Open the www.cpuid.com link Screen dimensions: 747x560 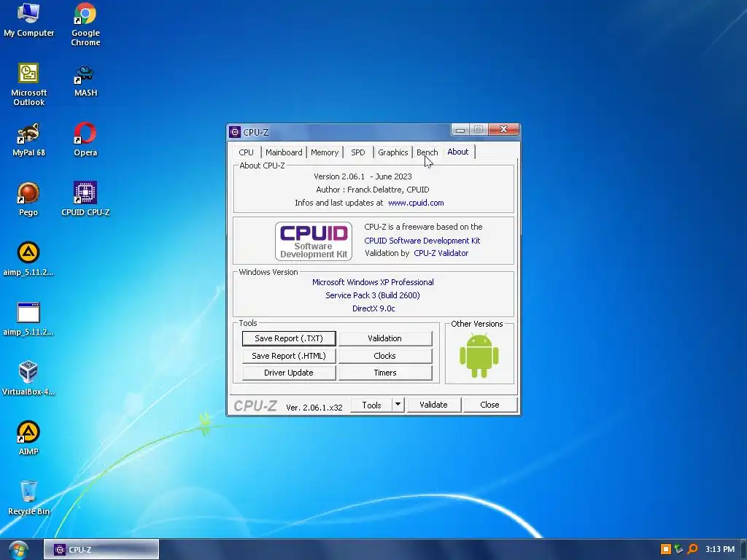pyautogui.click(x=416, y=203)
